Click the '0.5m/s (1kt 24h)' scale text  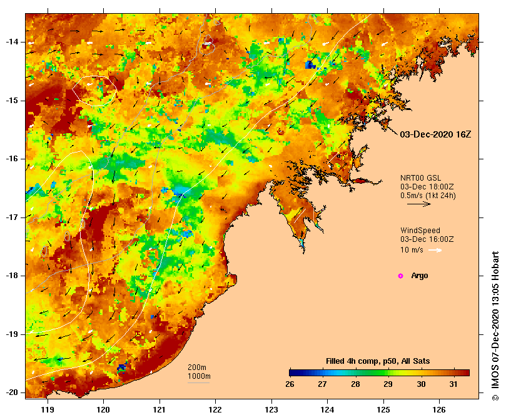pos(428,196)
